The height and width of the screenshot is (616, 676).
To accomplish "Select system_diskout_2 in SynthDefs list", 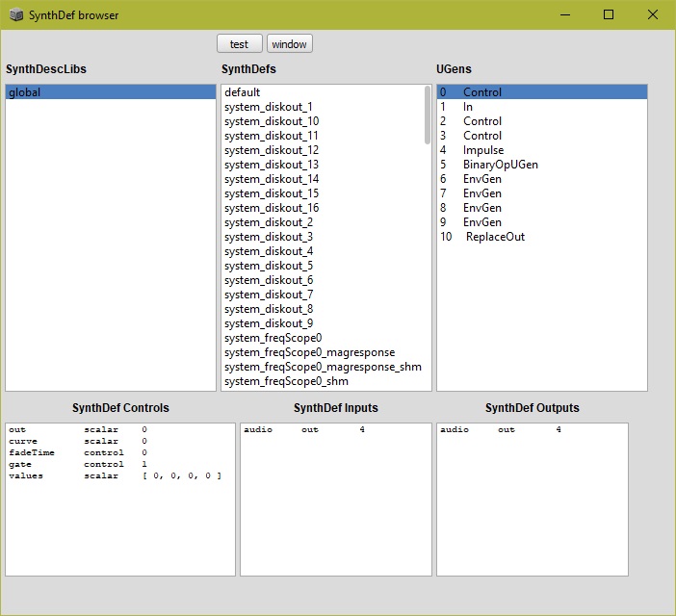I will click(323, 222).
